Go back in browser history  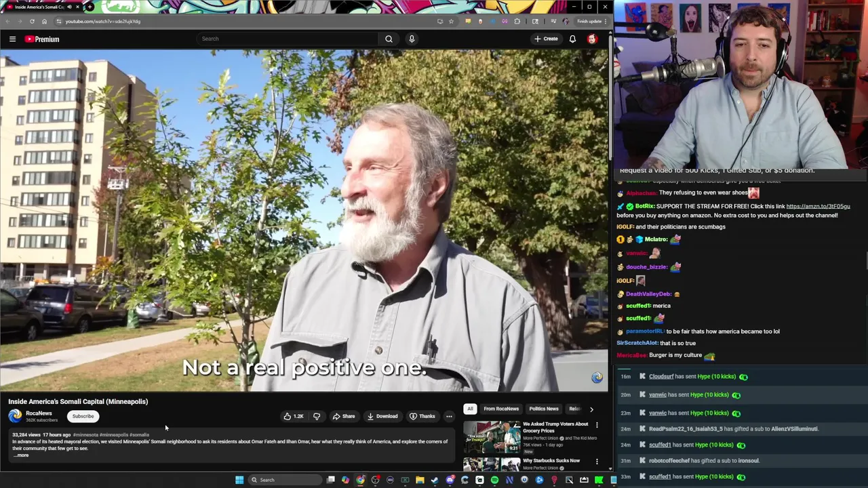click(x=7, y=21)
